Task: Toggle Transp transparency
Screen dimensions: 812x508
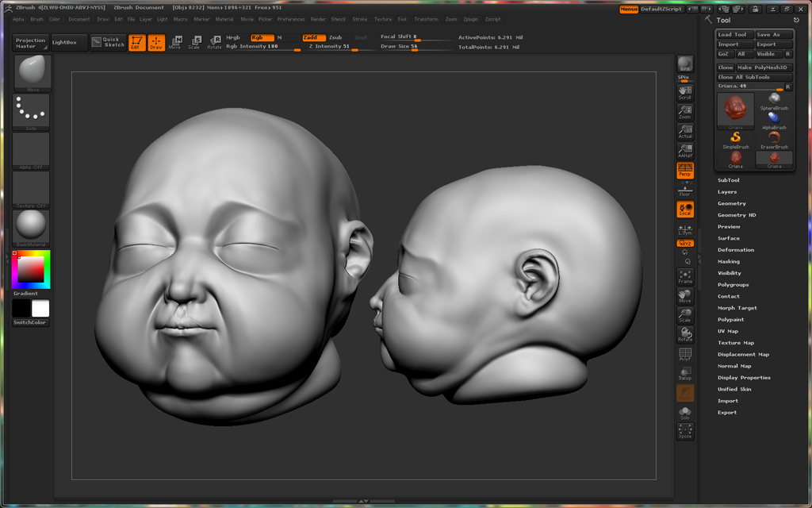Action: [685, 373]
